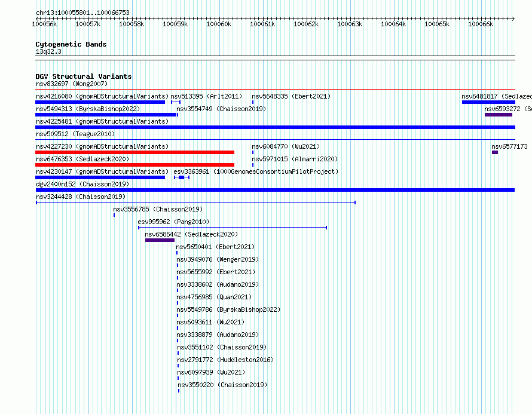The image size is (532, 414).
Task: Open nsv3556785 (Chaisson2019) label
Action: point(158,209)
